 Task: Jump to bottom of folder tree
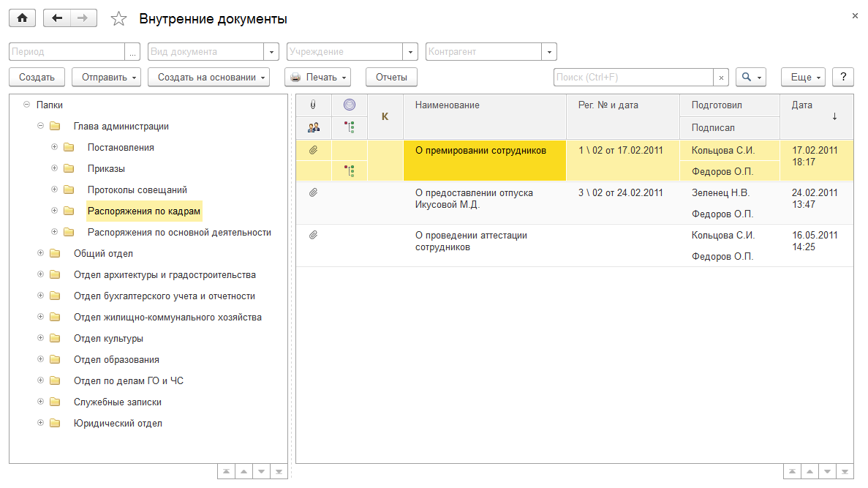(279, 471)
